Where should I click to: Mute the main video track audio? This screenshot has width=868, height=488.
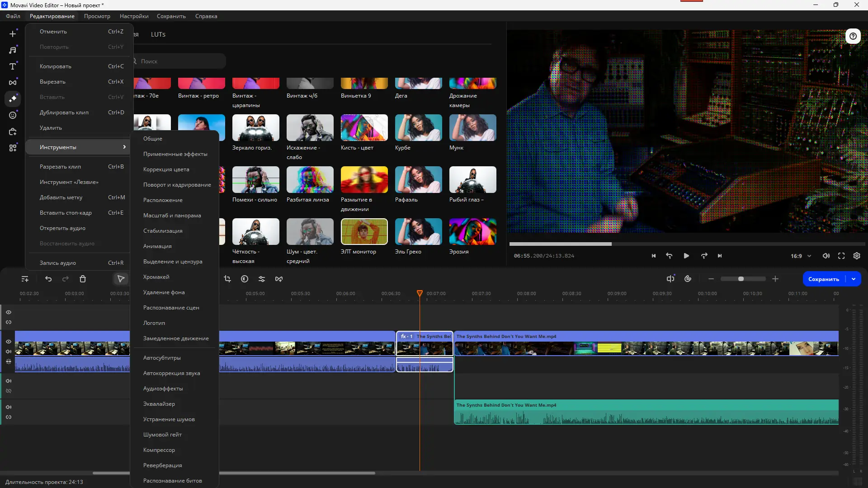pos(9,352)
